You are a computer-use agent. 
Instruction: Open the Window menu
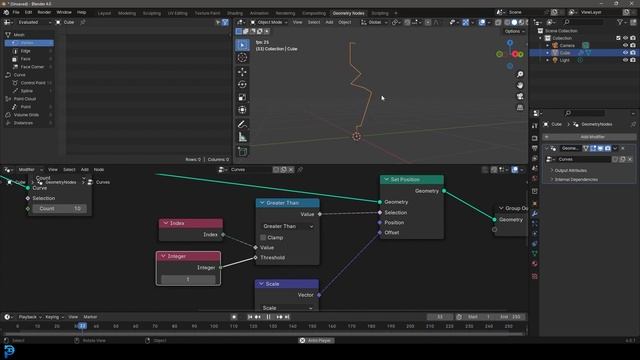click(x=64, y=12)
